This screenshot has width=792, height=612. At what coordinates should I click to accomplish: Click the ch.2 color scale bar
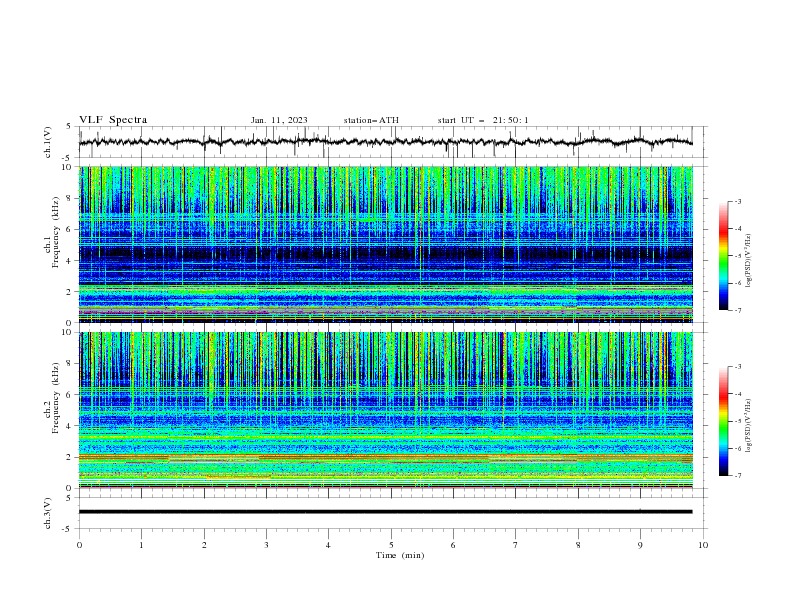tap(723, 421)
